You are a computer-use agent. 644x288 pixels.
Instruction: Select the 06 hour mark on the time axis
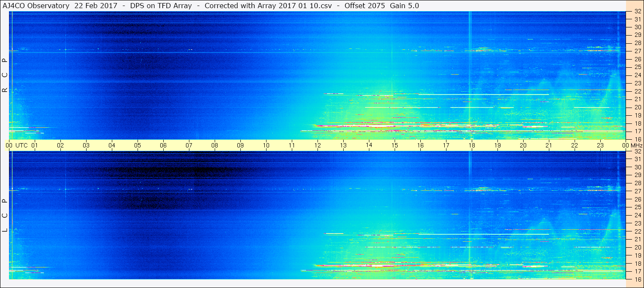[x=163, y=145]
